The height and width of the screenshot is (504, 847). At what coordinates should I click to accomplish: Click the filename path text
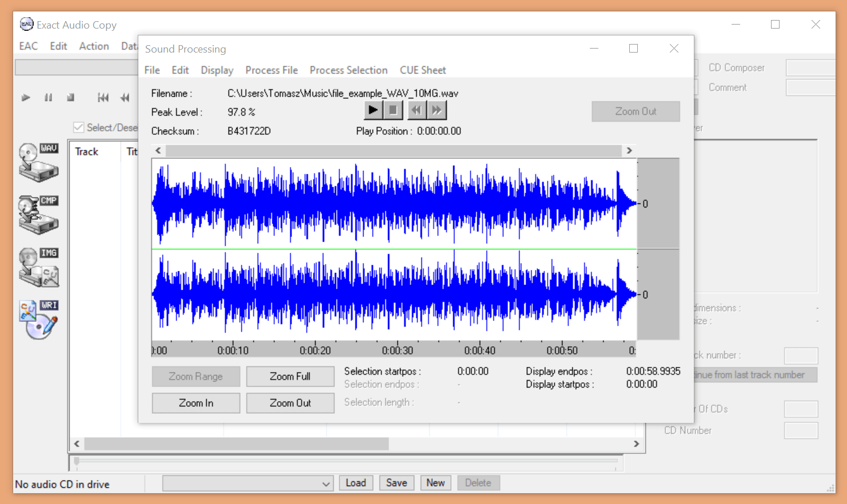[343, 93]
